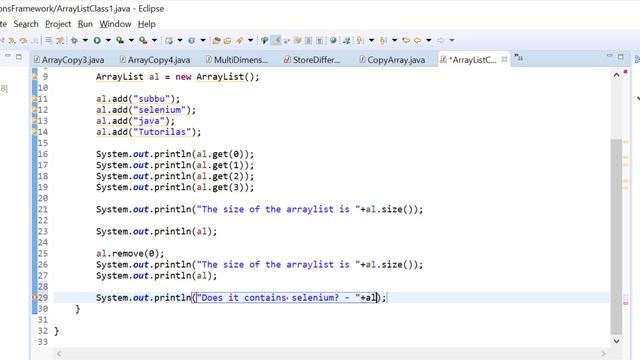Open the Run dropdown arrow
The height and width of the screenshot is (360, 640).
108,40
